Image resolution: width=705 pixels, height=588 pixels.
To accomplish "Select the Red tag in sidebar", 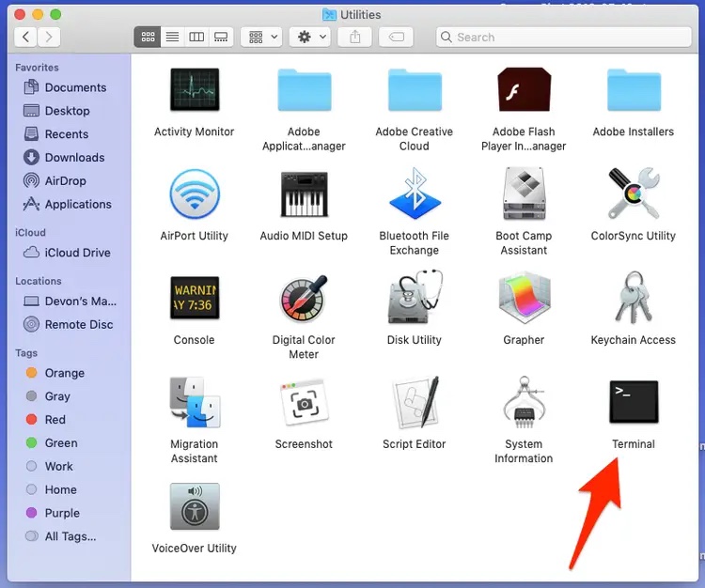I will point(55,419).
